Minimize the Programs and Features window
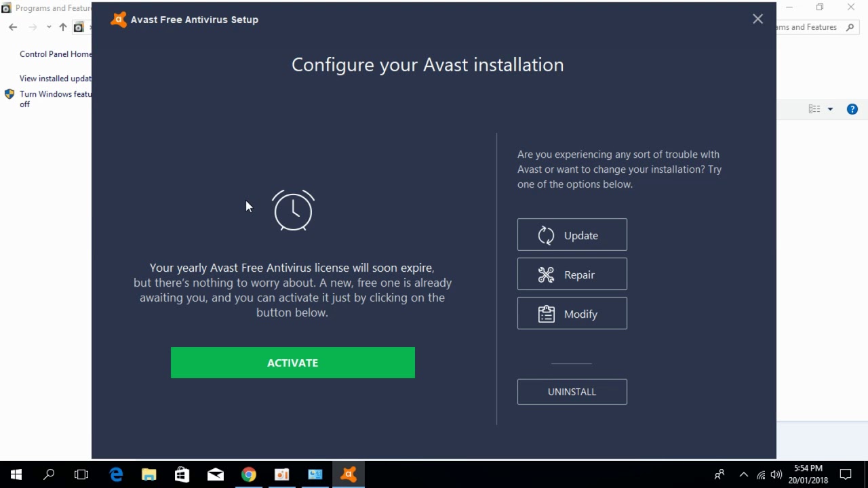The width and height of the screenshot is (868, 488). pos(789,7)
